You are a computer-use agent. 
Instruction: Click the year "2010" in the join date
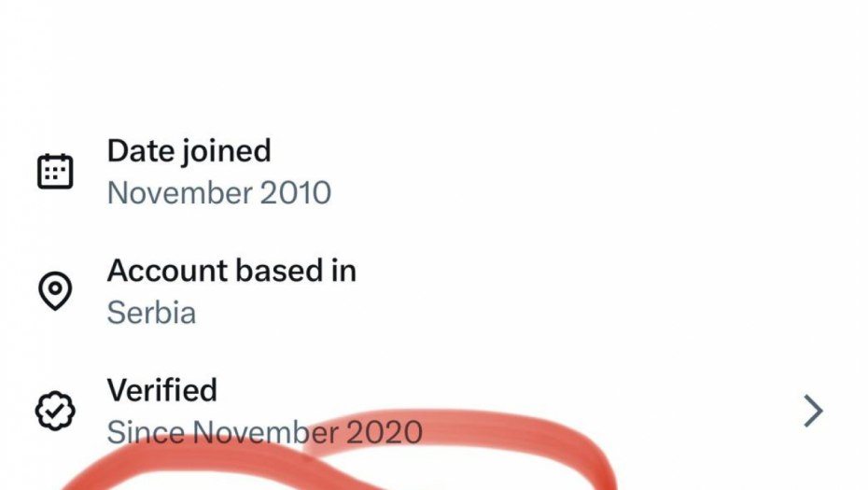(295, 193)
